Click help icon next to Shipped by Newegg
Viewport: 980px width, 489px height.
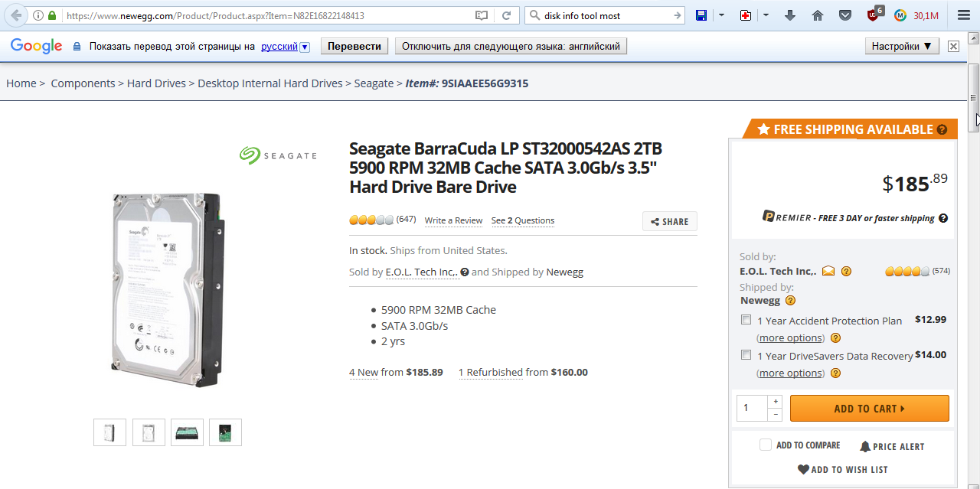790,300
